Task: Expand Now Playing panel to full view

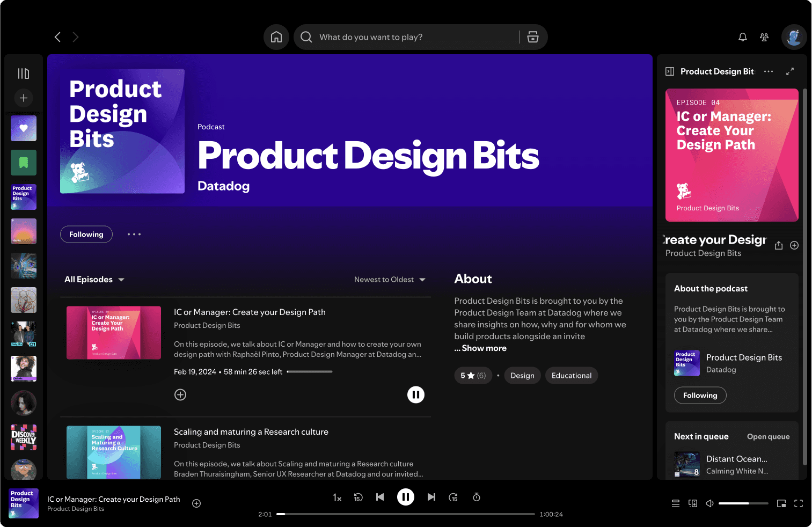Action: [790, 71]
